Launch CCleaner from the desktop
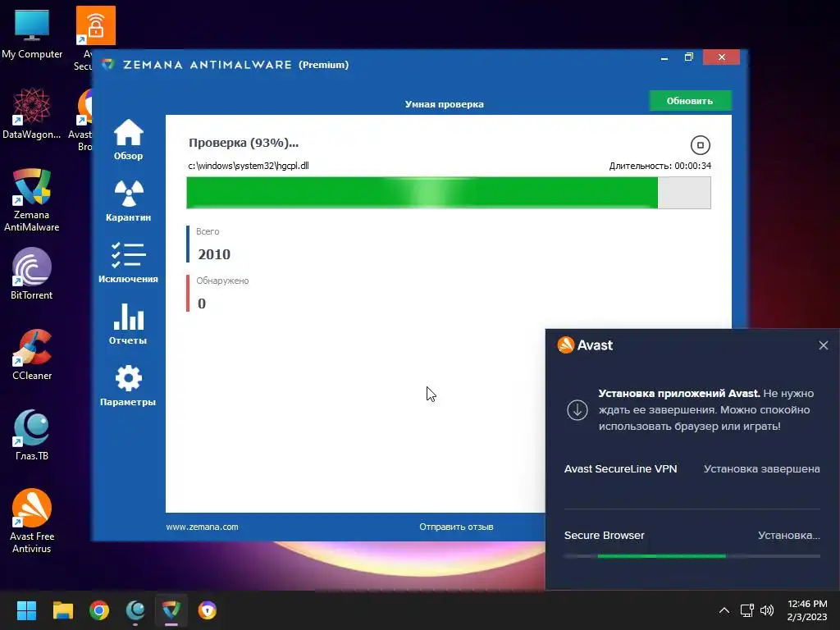 point(32,354)
